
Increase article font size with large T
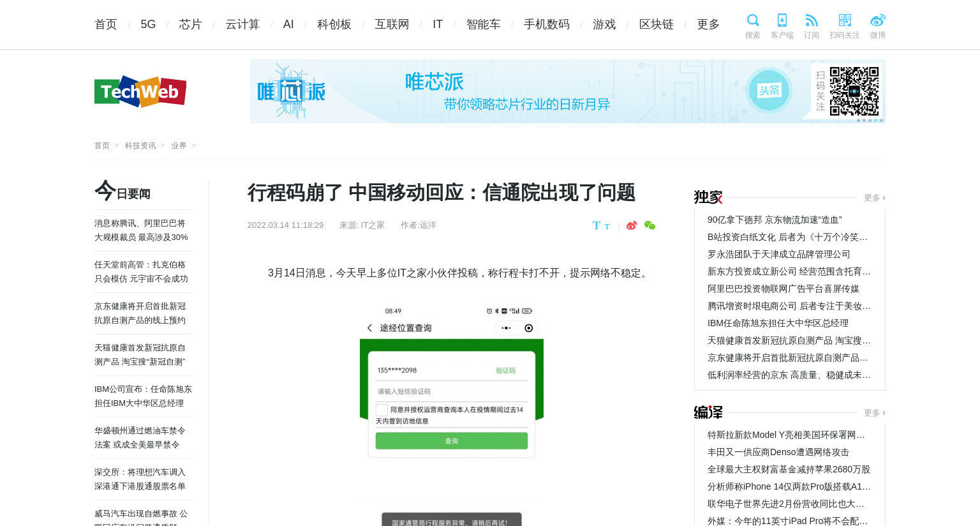(596, 225)
